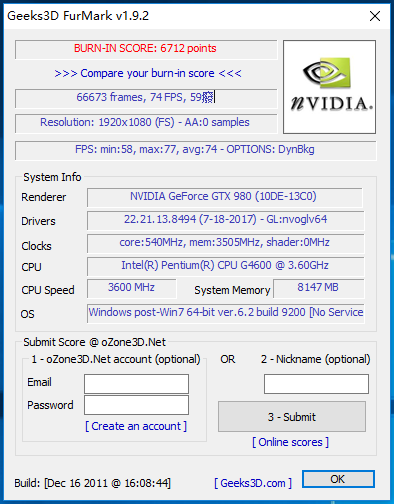Click the Email label
Screen dimensions: 394x504
tap(39, 382)
